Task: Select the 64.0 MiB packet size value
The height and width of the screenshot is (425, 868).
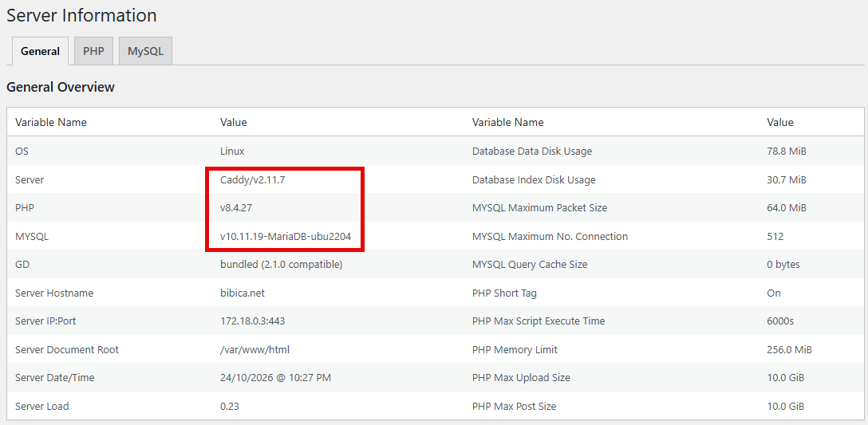Action: click(x=787, y=208)
